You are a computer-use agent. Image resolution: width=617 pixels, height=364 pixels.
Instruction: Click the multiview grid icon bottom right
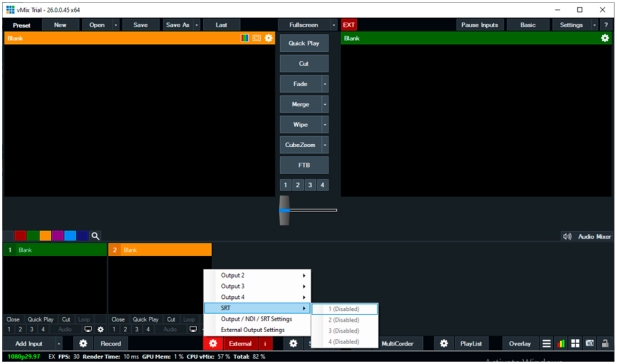[575, 344]
